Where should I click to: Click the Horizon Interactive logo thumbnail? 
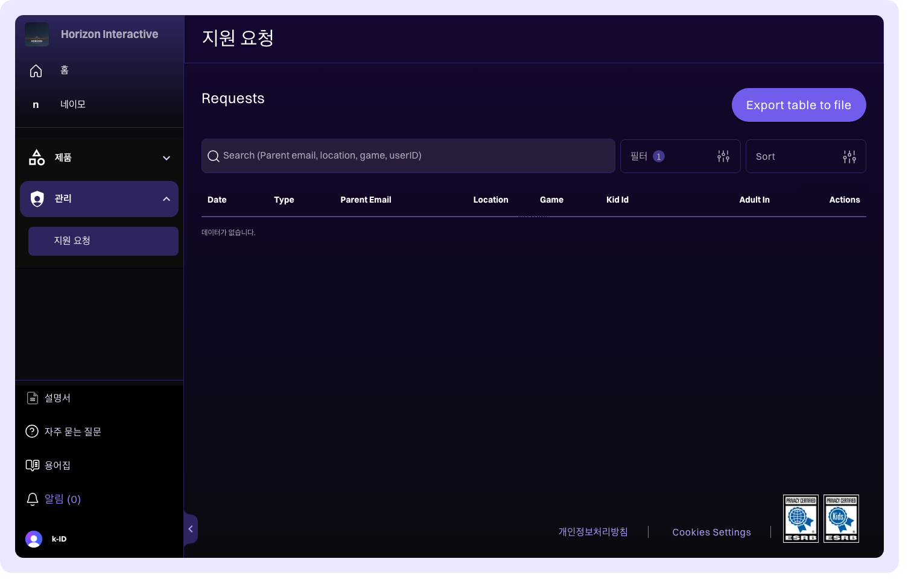pos(37,34)
